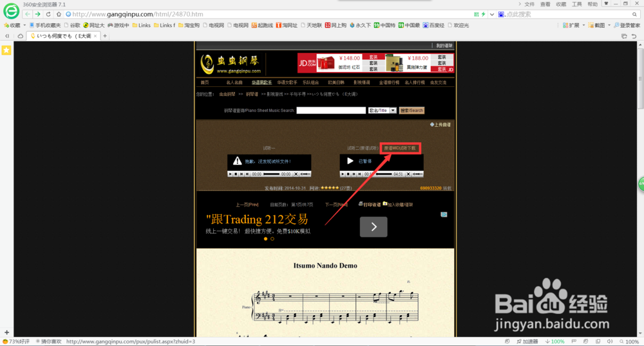
Task: Go to the browser home page icon
Action: tap(59, 14)
